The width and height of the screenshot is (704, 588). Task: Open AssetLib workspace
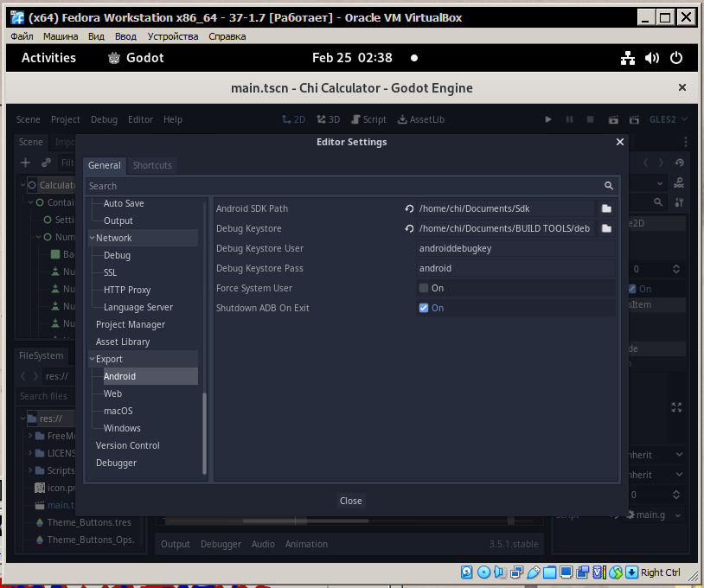(421, 119)
